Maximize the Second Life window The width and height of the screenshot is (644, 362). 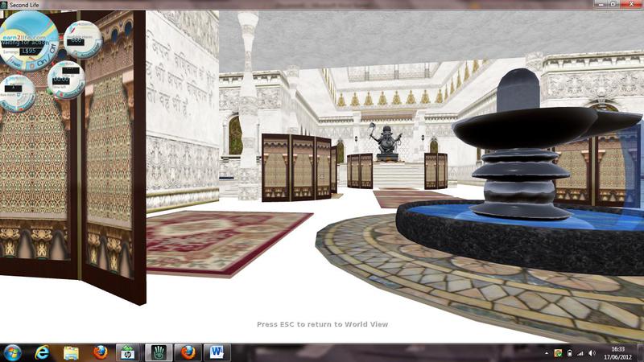coord(613,4)
